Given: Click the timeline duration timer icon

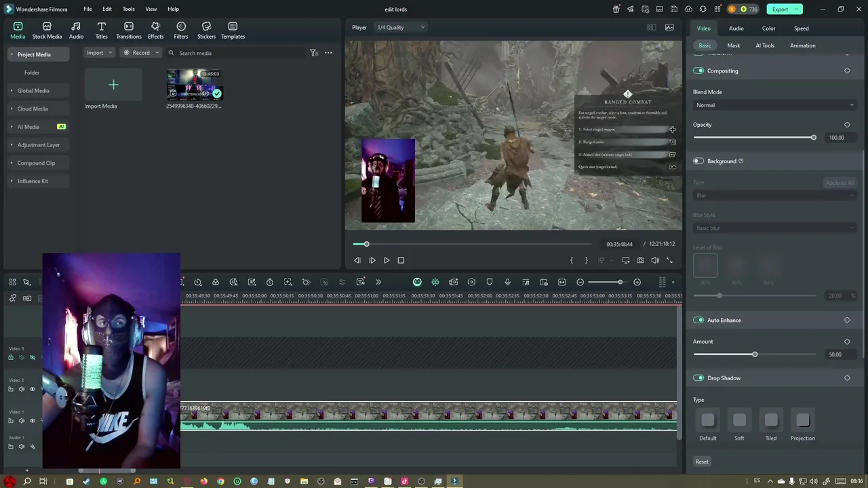Looking at the screenshot, I should [270, 282].
